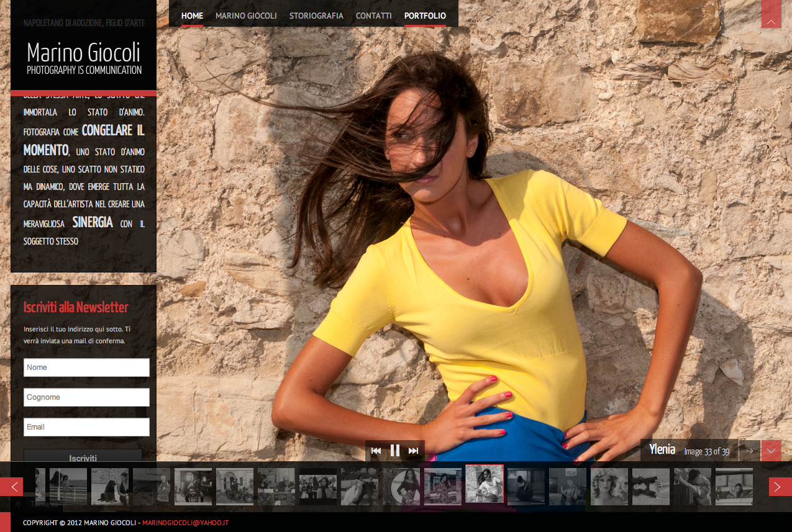This screenshot has width=792, height=532.
Task: Click 'COPYRIGHT © 2012 MARINO GIOCOLI' footer text
Action: tap(80, 523)
